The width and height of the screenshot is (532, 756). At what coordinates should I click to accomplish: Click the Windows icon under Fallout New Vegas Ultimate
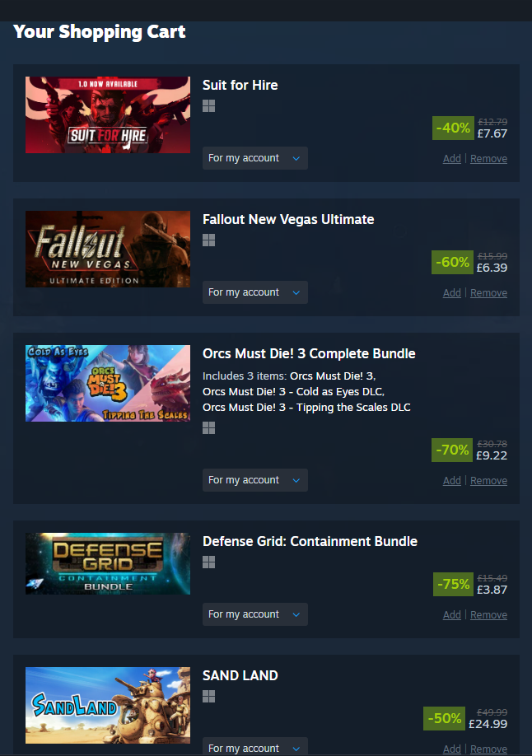click(x=208, y=240)
